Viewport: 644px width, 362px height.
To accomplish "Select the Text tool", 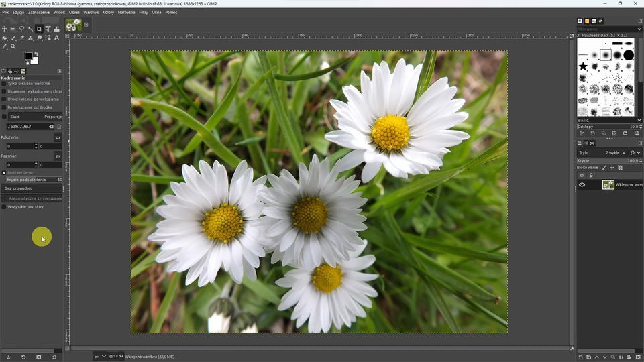I will (x=56, y=38).
